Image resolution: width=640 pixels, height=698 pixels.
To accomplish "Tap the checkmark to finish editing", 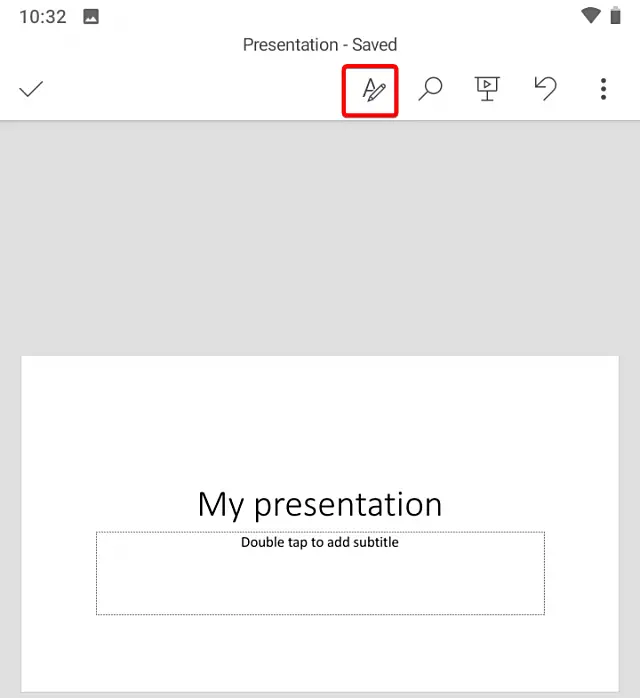I will 31,89.
